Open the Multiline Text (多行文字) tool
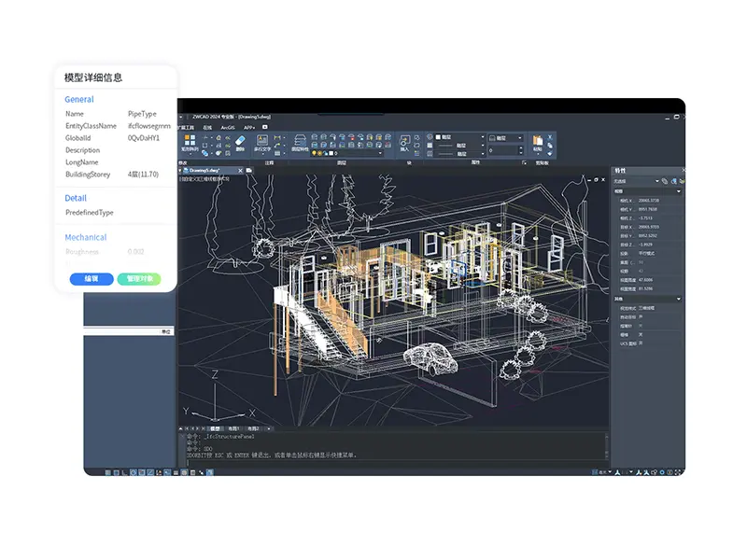Image resolution: width=747 pixels, height=560 pixels. [x=262, y=143]
